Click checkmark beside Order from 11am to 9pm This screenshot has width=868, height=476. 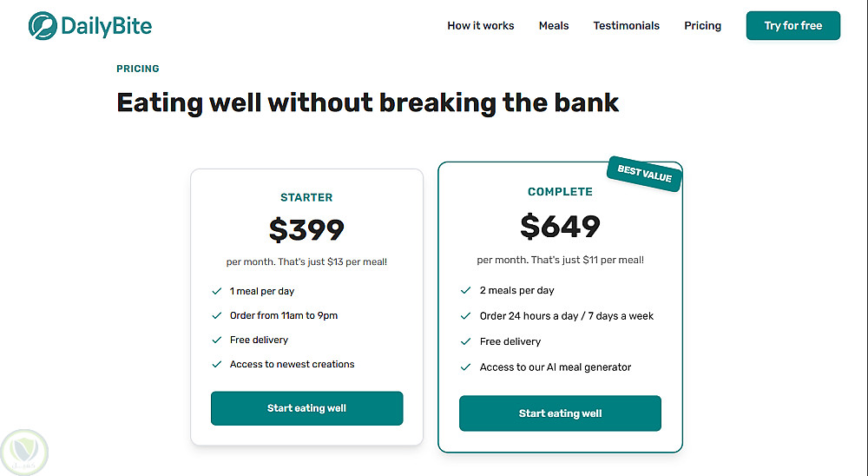point(217,315)
